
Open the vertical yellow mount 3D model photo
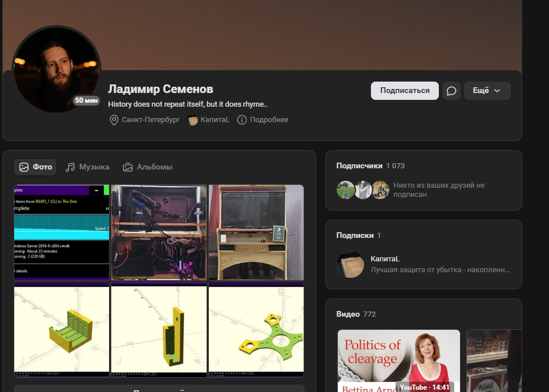point(159,330)
